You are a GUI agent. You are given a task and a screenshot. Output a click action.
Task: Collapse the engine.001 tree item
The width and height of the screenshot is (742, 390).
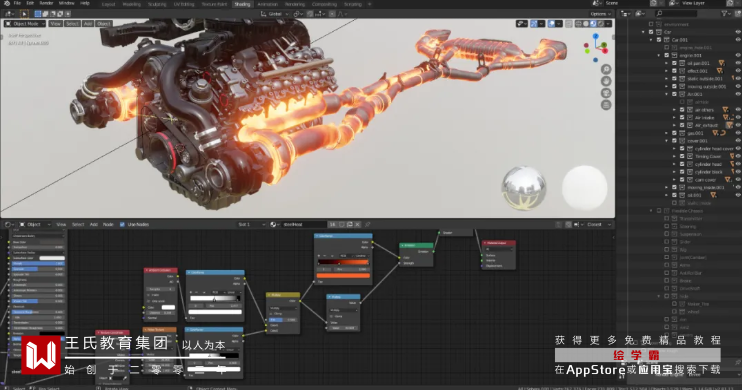pos(659,55)
